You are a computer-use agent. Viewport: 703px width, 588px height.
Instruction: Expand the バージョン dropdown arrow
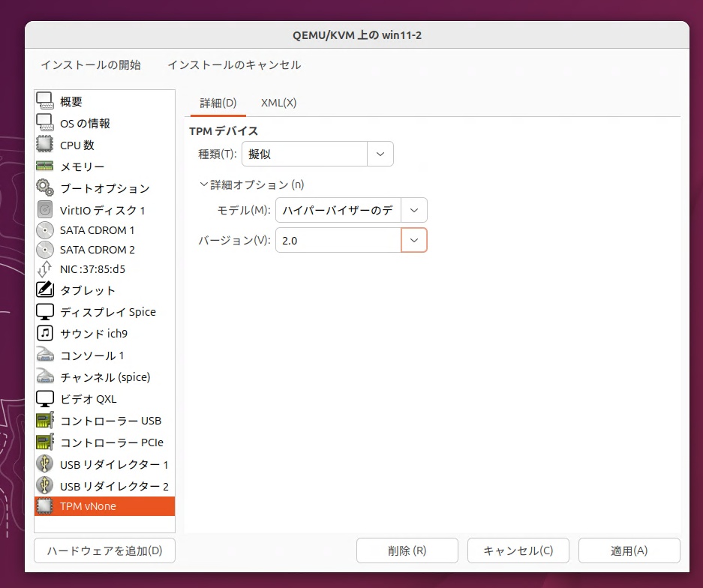[414, 241]
